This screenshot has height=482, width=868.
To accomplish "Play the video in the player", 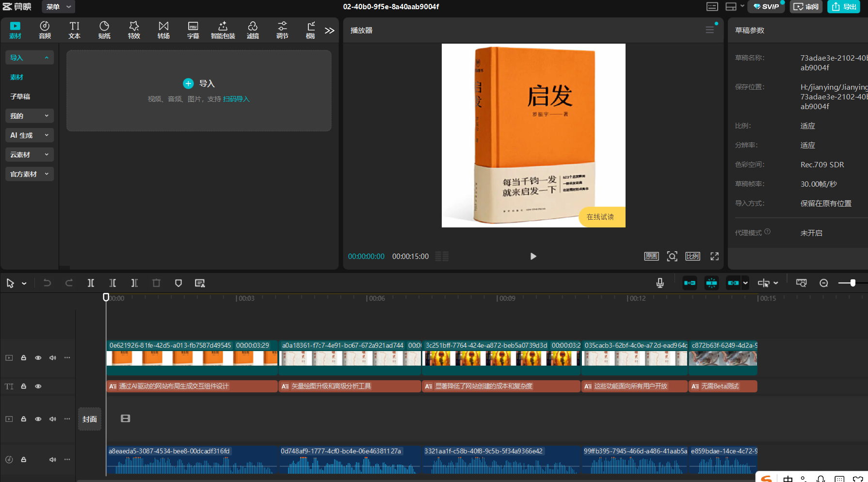I will pyautogui.click(x=533, y=257).
